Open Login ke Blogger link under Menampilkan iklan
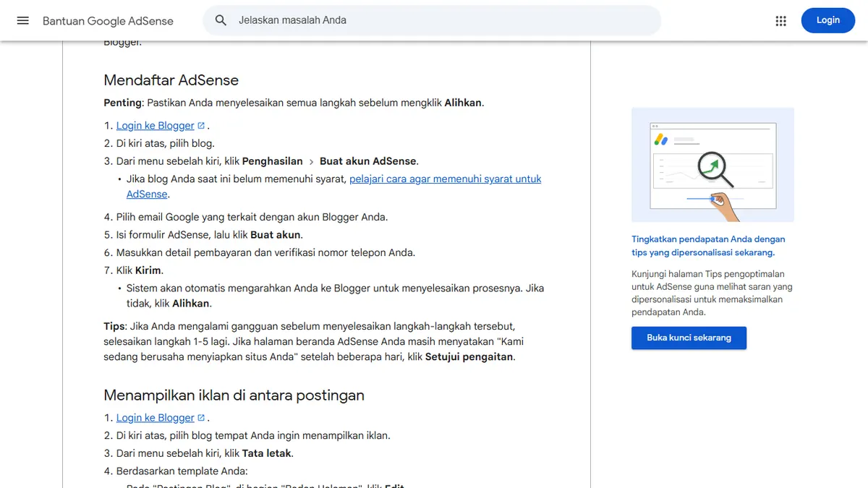Screen dimensions: 868x488 156,417
